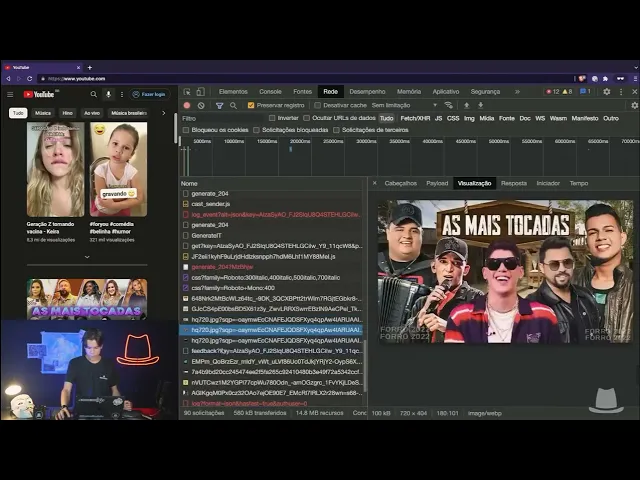Filter requests by JS type

pyautogui.click(x=438, y=118)
